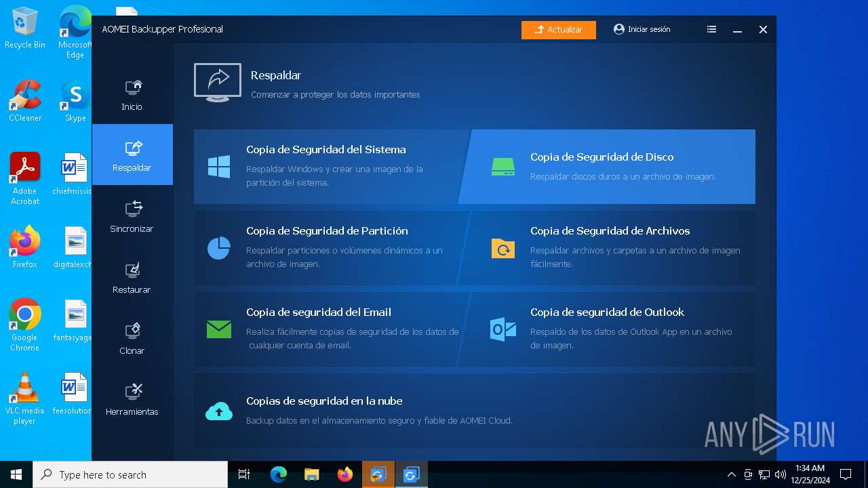Open the Windows Start menu
The width and height of the screenshot is (868, 488).
pos(16,474)
